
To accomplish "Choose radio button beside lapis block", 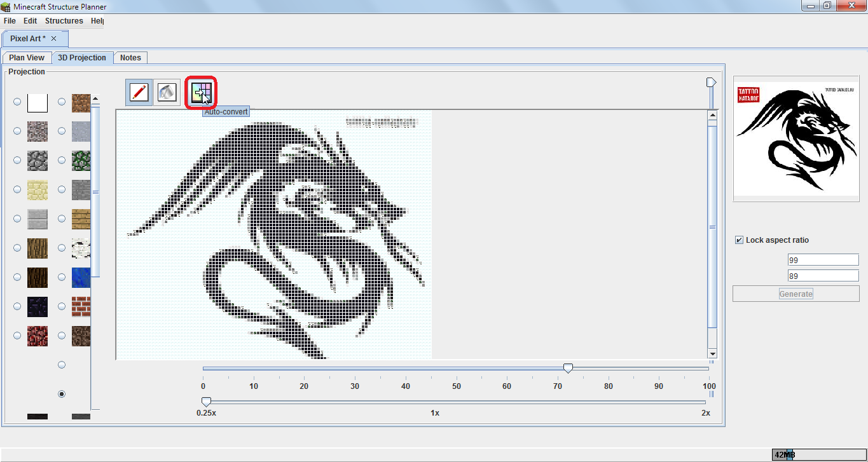I will click(x=62, y=277).
